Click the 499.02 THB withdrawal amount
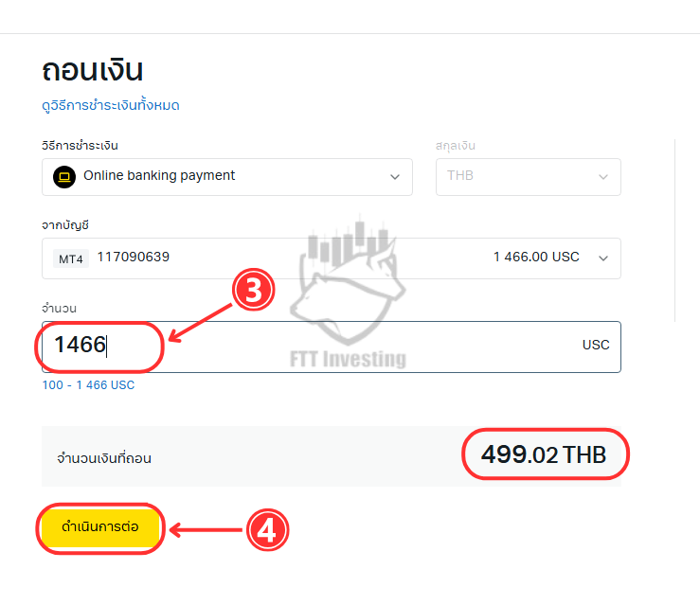 544,454
